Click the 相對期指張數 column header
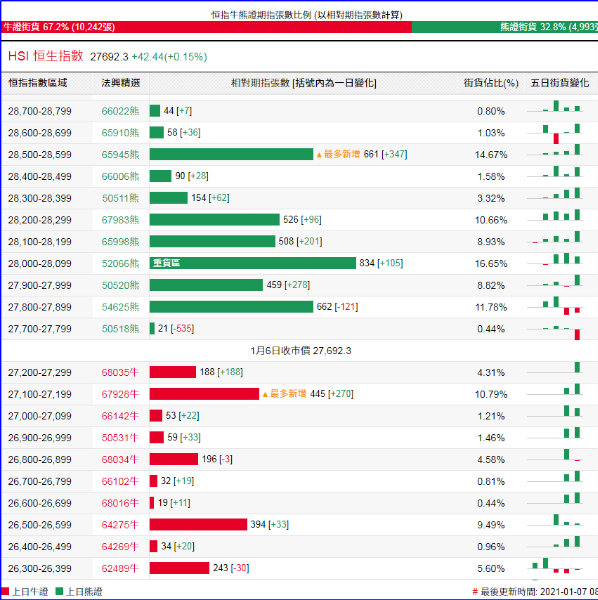The width and height of the screenshot is (598, 600). [303, 83]
